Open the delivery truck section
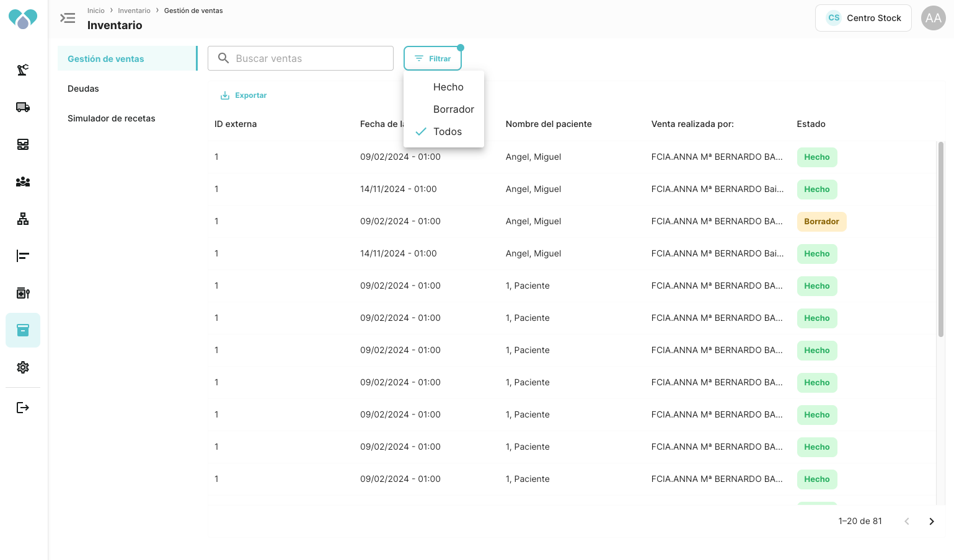954x560 pixels. click(x=23, y=107)
